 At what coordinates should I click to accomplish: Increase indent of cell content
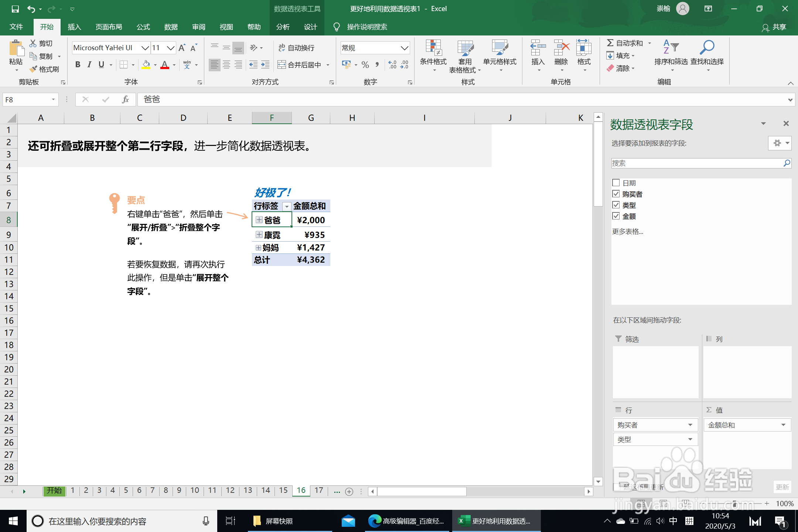click(265, 65)
